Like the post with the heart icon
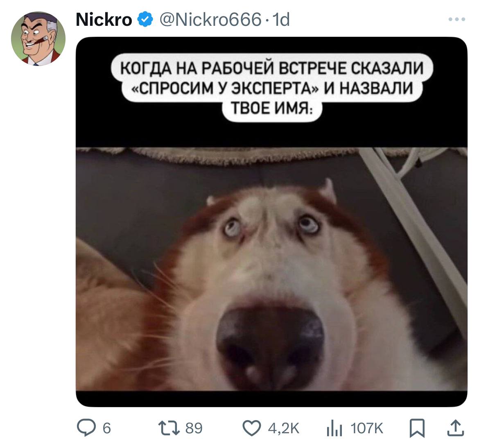479x448 pixels. pos(252,428)
